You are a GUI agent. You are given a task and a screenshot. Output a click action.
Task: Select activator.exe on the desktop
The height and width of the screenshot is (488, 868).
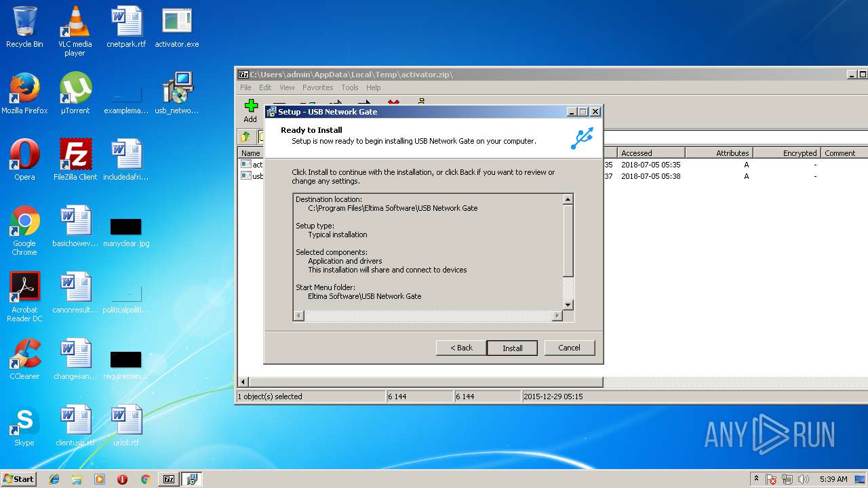tap(177, 28)
